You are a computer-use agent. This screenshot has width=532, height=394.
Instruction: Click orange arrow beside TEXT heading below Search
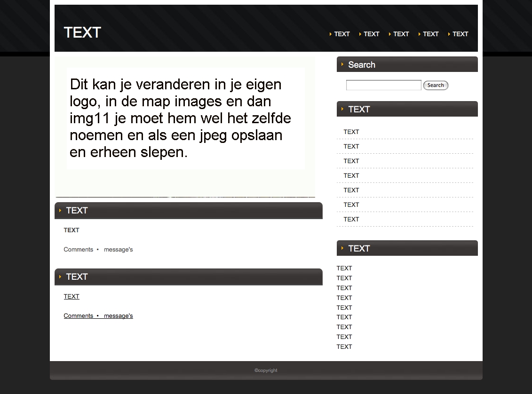coord(342,109)
